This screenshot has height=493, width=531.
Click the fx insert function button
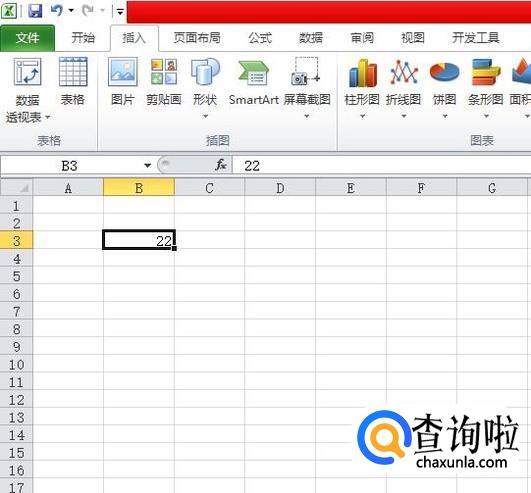221,165
